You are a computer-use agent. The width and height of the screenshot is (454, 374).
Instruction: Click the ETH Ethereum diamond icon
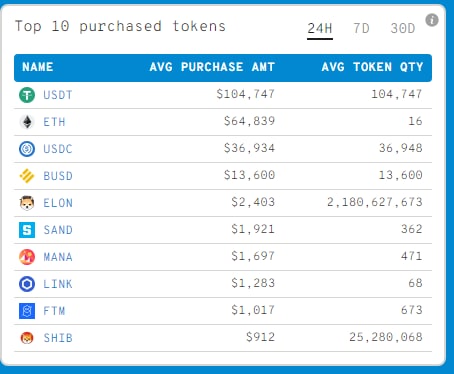27,122
